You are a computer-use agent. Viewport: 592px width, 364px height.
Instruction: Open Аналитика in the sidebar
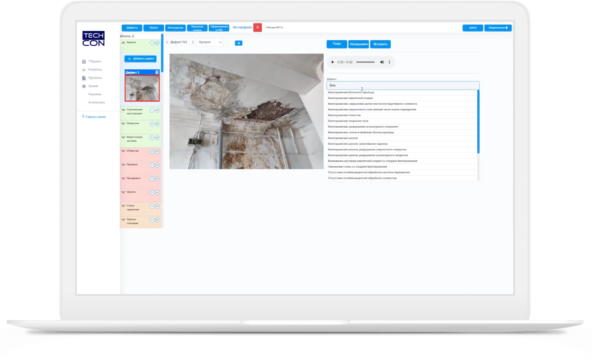click(97, 102)
